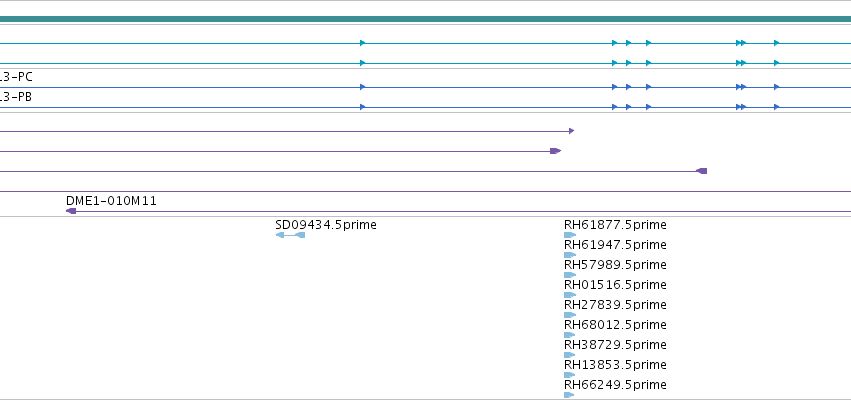Click the teal overview bar at the top
Viewport: 851px width, 400px height.
point(426,19)
